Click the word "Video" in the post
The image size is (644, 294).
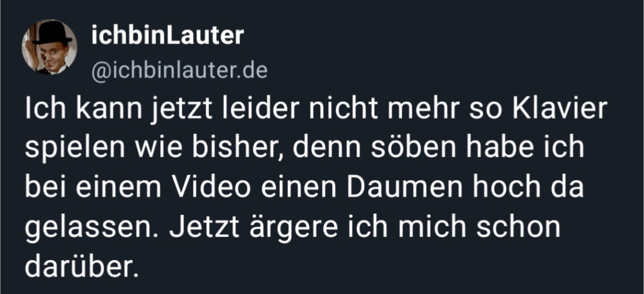point(211,187)
